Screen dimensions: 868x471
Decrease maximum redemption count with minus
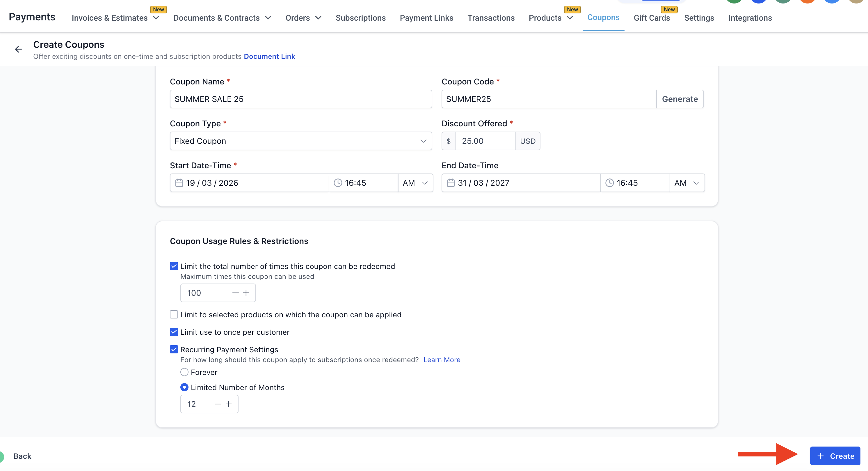click(235, 293)
